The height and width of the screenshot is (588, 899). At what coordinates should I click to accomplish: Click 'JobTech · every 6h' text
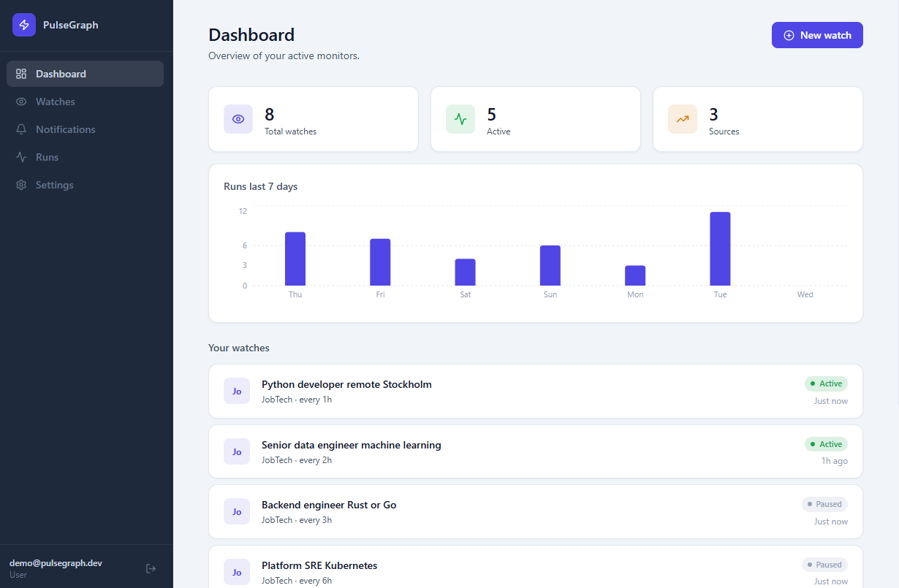297,581
